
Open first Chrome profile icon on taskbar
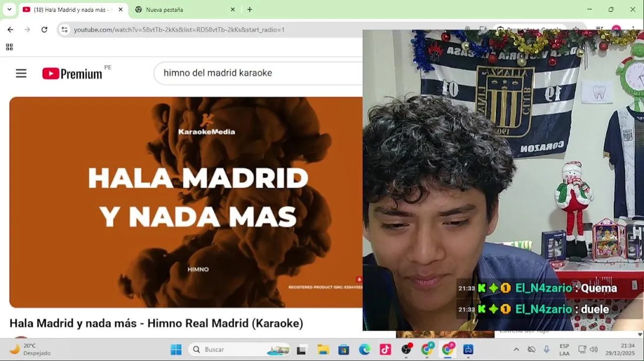tap(427, 349)
